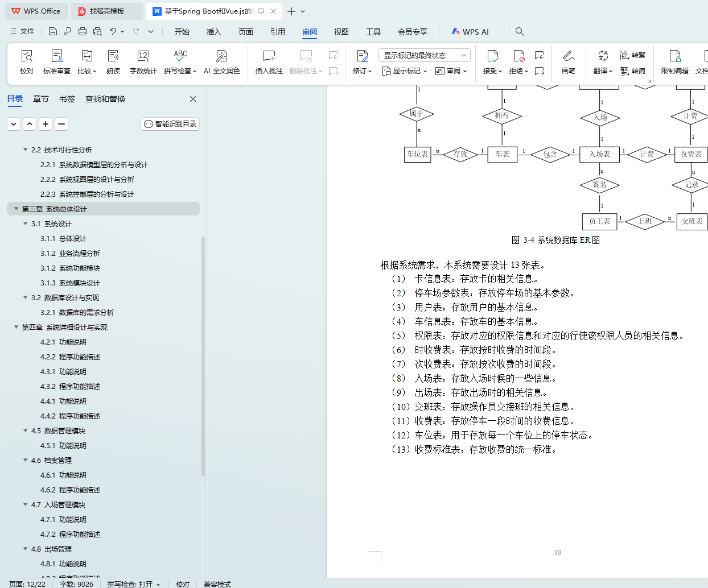This screenshot has height=588, width=708.
Task: Click 页面: 12/22 page indicator
Action: (27, 584)
